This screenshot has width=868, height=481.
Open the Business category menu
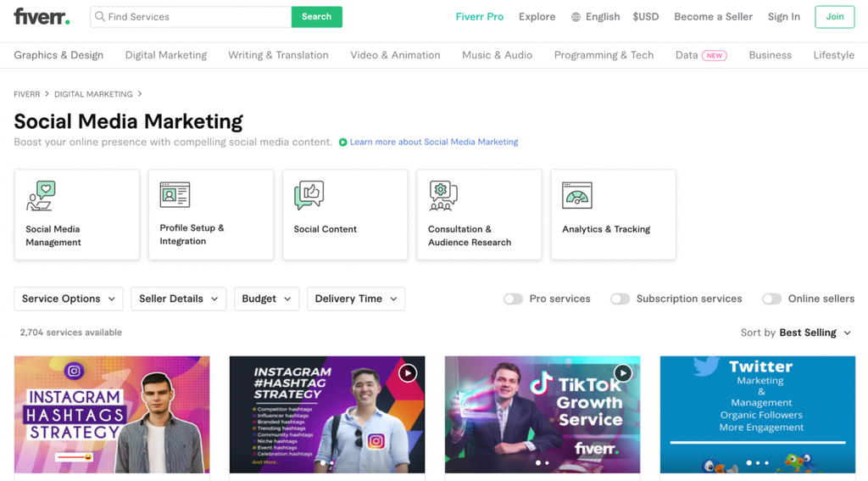click(770, 55)
